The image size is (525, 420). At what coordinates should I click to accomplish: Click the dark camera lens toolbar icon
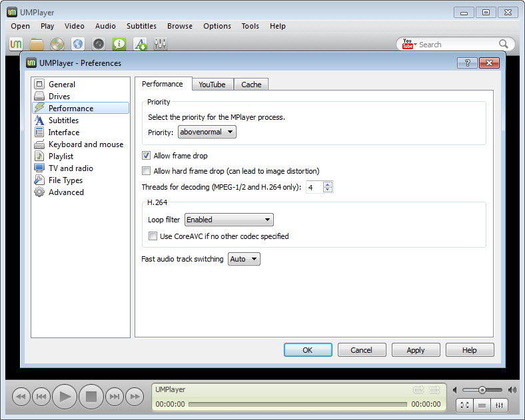[99, 44]
